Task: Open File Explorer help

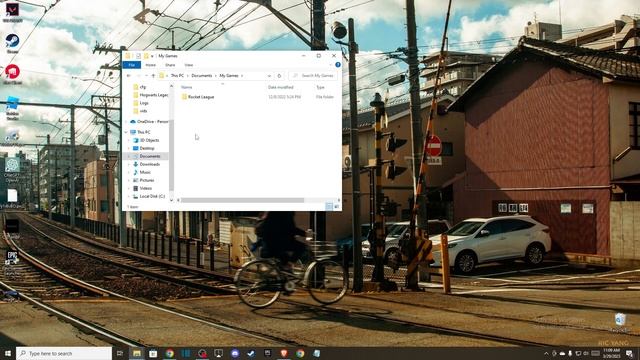Action: click(338, 65)
